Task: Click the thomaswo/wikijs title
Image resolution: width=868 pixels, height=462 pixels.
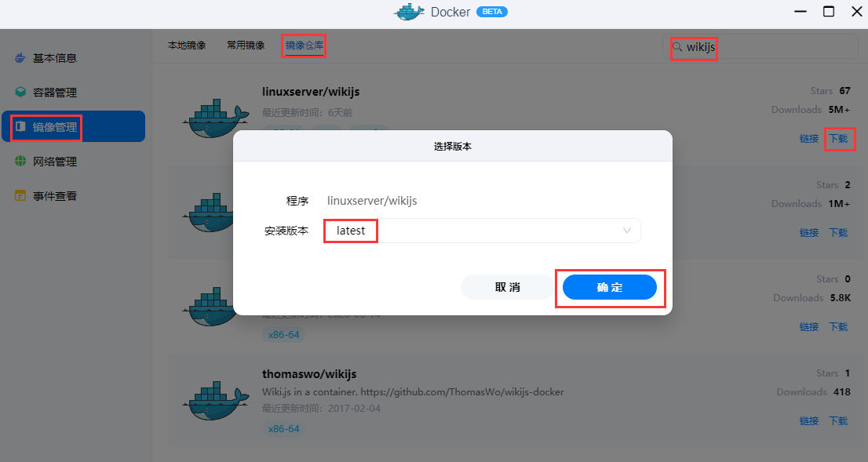Action: pos(309,374)
